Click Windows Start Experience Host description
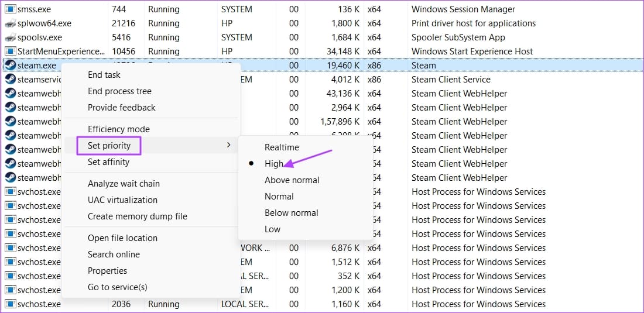This screenshot has width=644, height=313. [x=472, y=51]
